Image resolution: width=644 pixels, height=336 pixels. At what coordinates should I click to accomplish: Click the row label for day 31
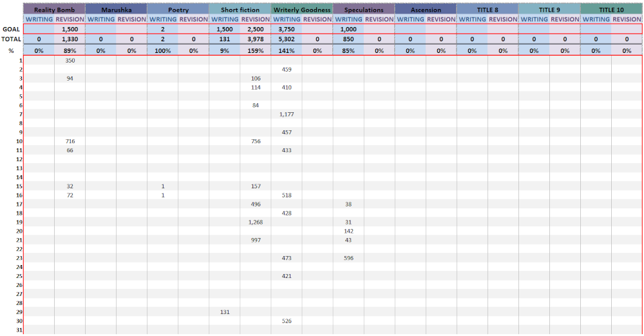click(18, 330)
